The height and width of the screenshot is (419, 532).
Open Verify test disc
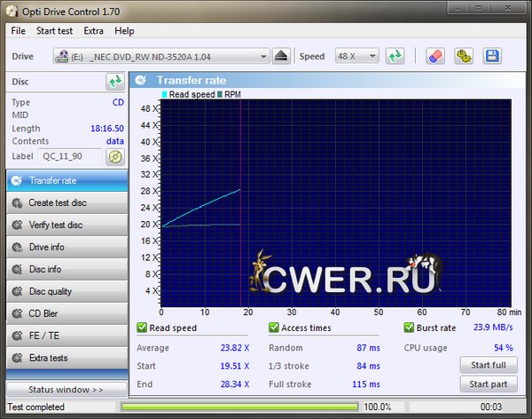[66, 225]
